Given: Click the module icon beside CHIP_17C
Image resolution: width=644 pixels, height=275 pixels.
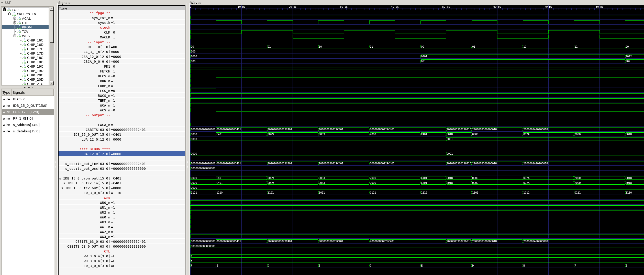Looking at the screenshot, I should pyautogui.click(x=24, y=49).
